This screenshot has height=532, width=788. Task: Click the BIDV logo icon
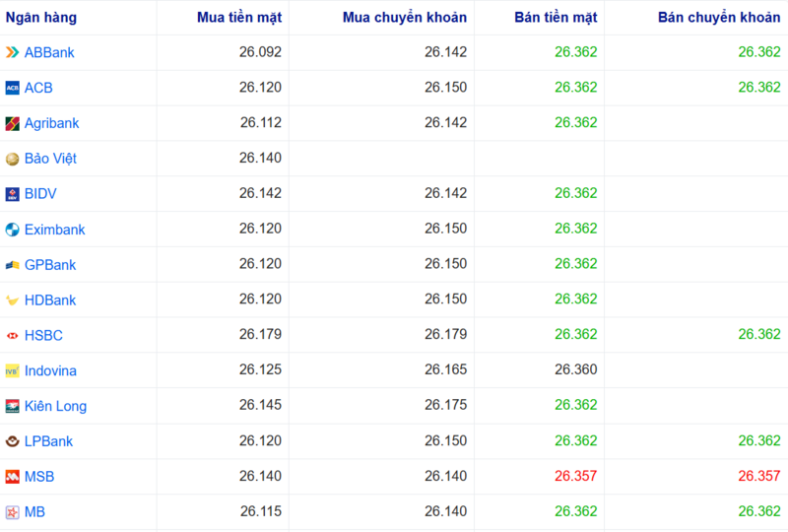coord(12,194)
